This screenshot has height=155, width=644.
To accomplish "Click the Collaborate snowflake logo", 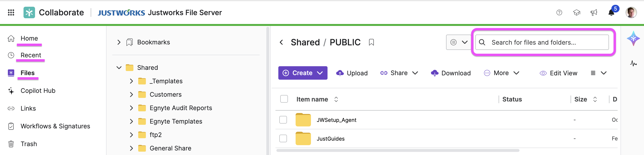I will click(29, 12).
